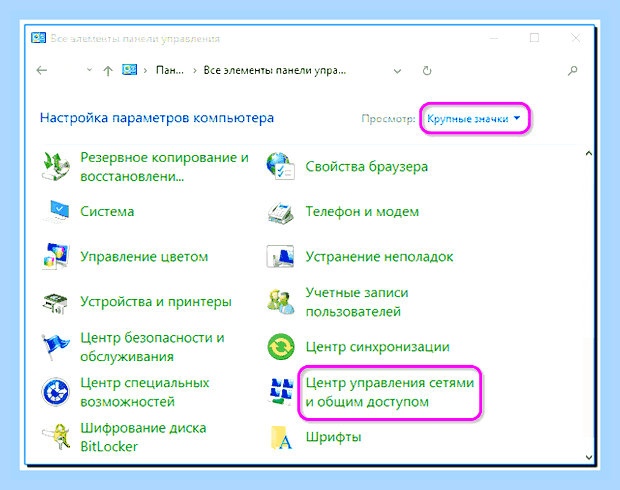Click the Центр специальных возможностей icon
620x490 pixels.
56,392
